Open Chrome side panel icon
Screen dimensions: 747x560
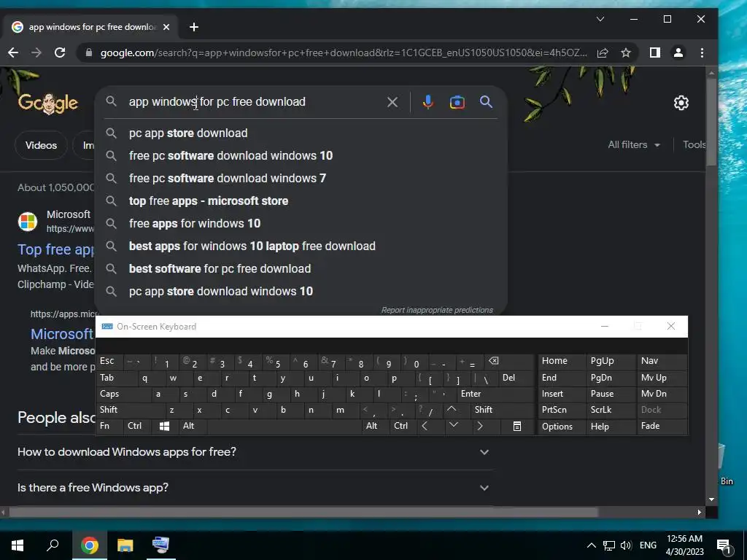point(655,52)
